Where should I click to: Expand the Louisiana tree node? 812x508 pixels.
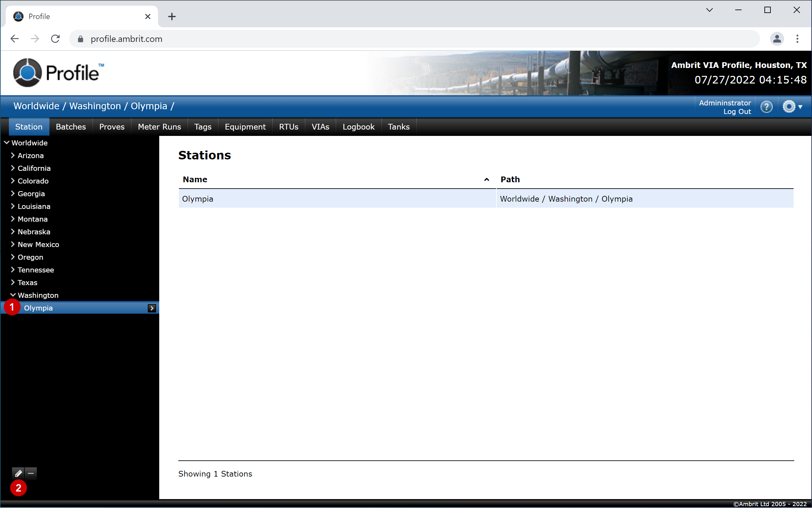[13, 206]
